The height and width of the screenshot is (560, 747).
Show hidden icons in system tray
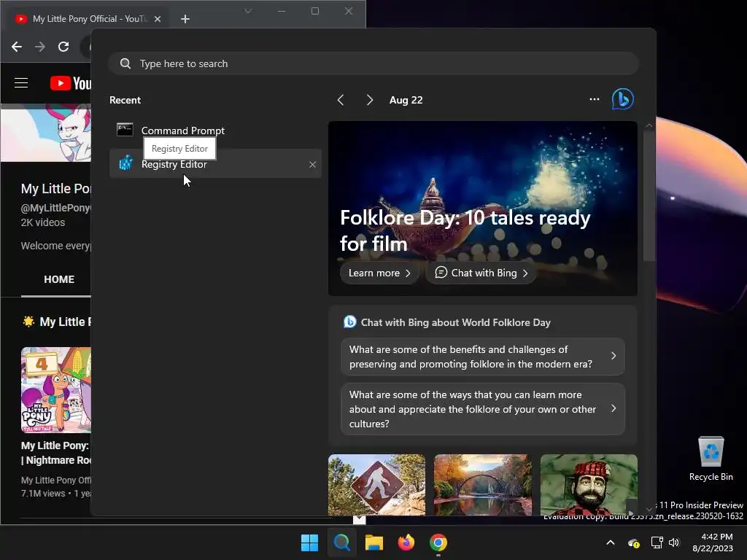[611, 542]
